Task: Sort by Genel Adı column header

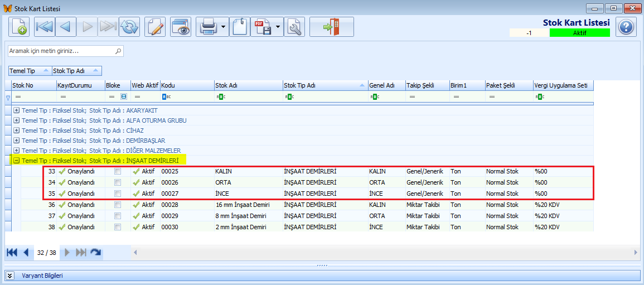Action: (x=387, y=85)
